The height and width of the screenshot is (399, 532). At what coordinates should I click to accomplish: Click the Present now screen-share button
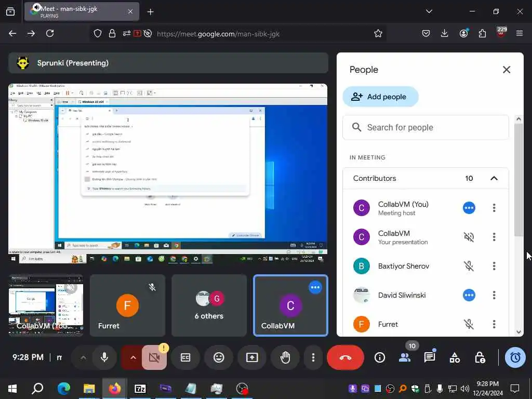pos(252,357)
